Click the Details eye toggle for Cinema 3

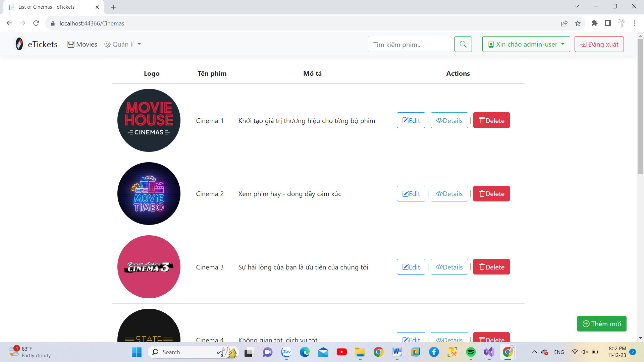pos(449,266)
